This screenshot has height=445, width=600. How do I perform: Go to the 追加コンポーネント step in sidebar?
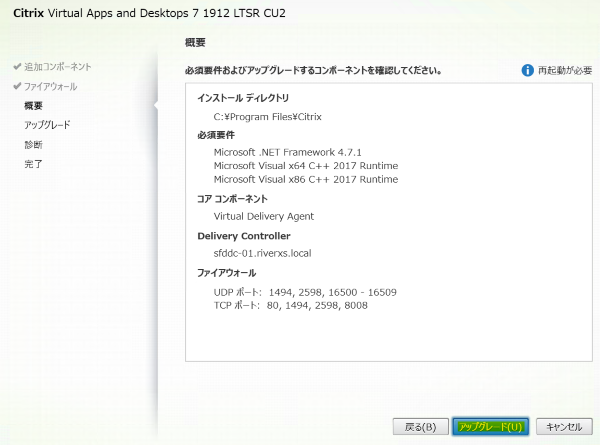click(x=58, y=67)
